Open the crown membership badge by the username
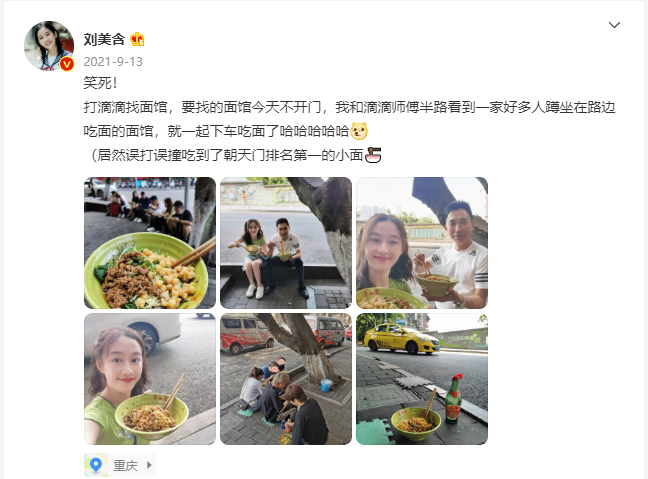The height and width of the screenshot is (479, 648). [x=137, y=39]
